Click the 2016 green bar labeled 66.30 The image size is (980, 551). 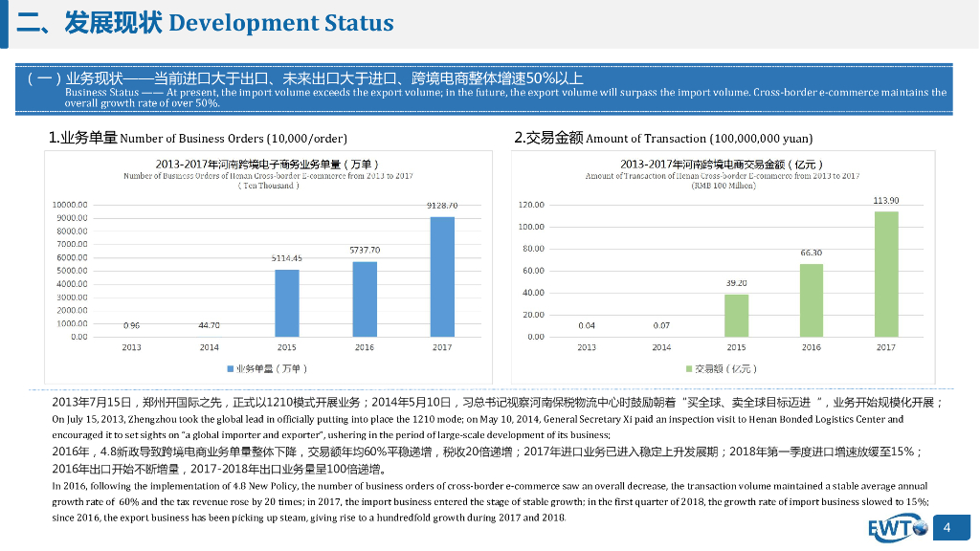coord(812,299)
